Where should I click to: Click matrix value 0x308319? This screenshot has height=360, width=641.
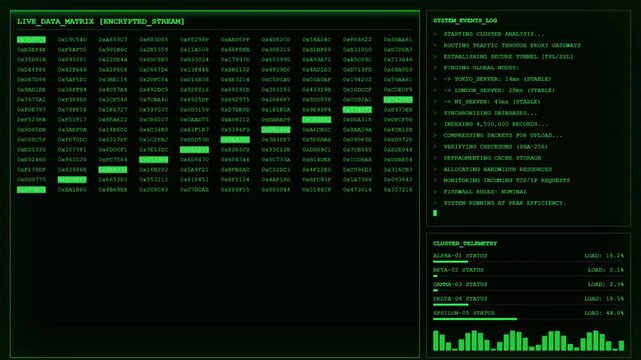[276, 50]
